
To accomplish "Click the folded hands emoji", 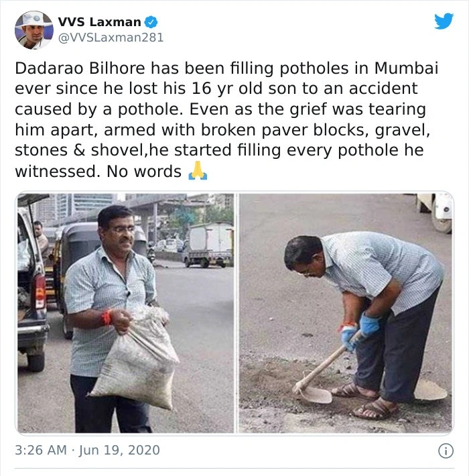I will point(198,171).
